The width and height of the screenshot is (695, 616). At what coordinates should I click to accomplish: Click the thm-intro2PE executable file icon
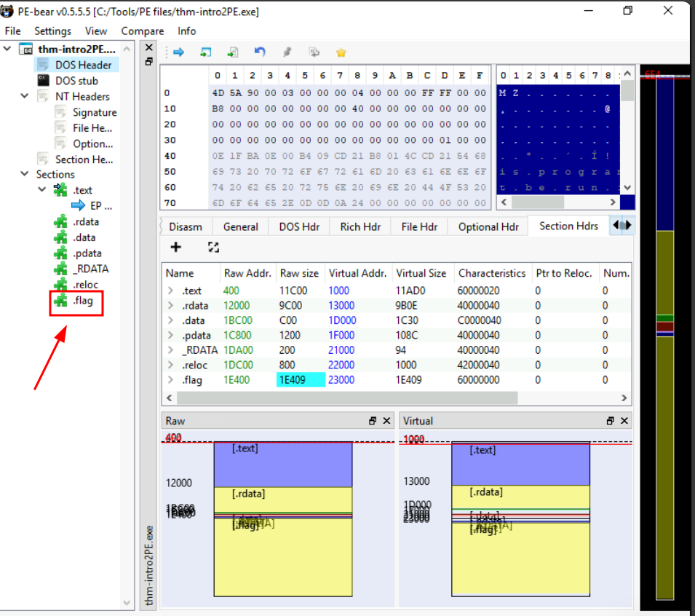click(26, 49)
